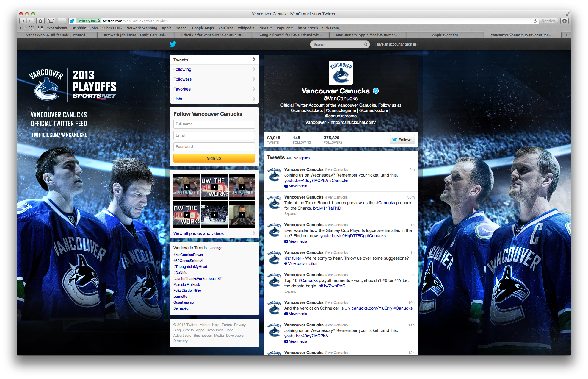Click the Reader button in address bar
Image resolution: width=588 pixels, height=379 pixels.
tap(548, 21)
